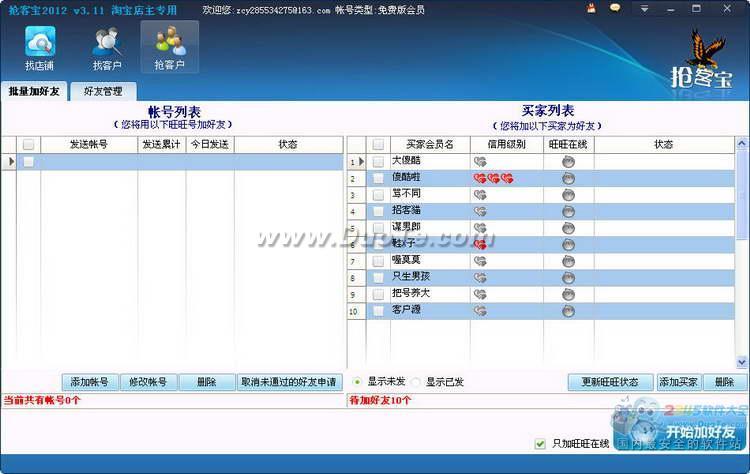Click the grey heart credit icon for 嘎莫莫

coord(480,261)
